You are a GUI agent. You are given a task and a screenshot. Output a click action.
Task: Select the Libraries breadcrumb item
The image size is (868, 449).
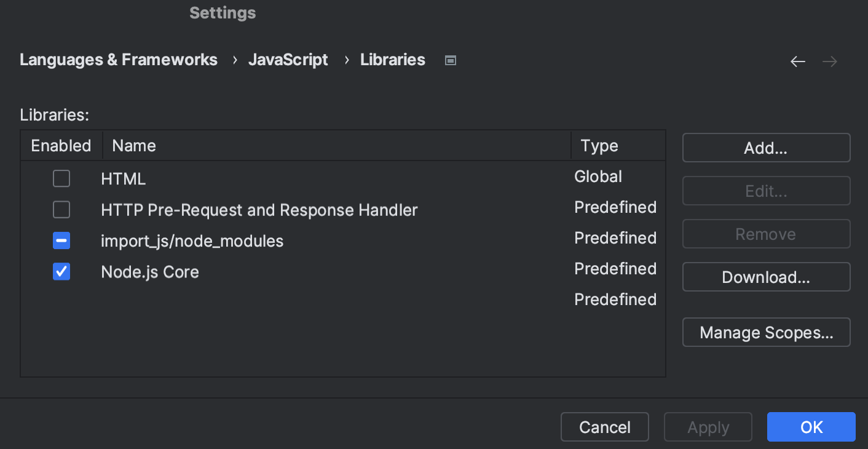point(392,59)
